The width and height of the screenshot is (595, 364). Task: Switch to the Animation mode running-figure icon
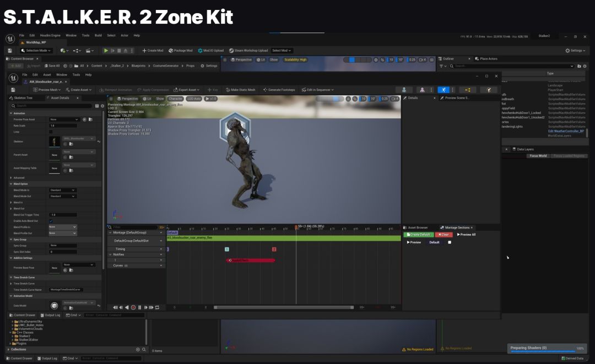click(443, 90)
